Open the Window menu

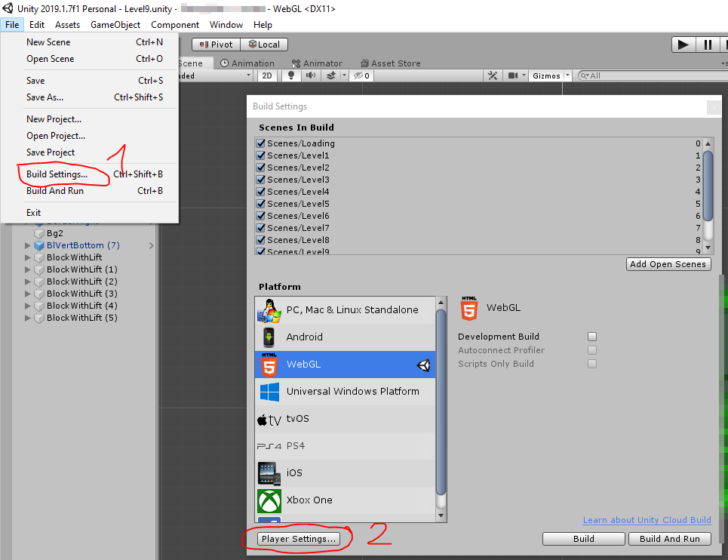click(x=226, y=25)
